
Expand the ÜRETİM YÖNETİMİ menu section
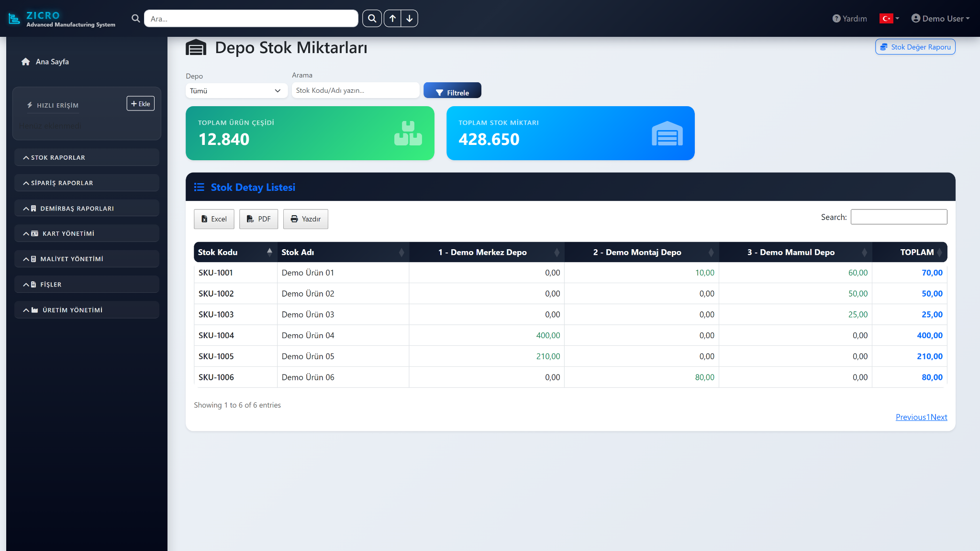tap(87, 310)
